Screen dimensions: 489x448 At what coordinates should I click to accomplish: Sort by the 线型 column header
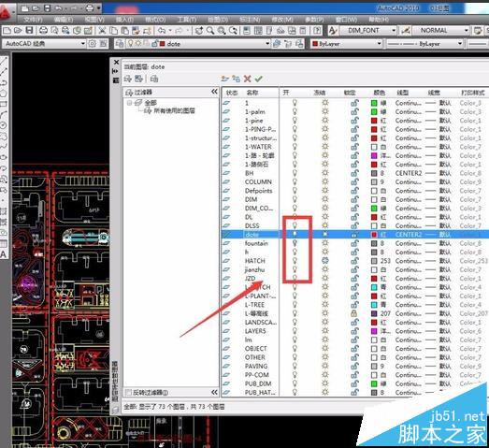[403, 93]
